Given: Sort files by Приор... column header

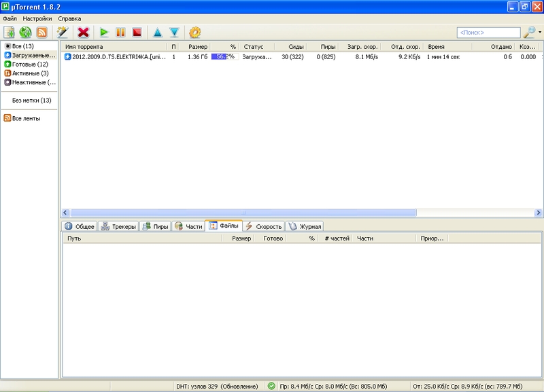Looking at the screenshot, I should (432, 238).
